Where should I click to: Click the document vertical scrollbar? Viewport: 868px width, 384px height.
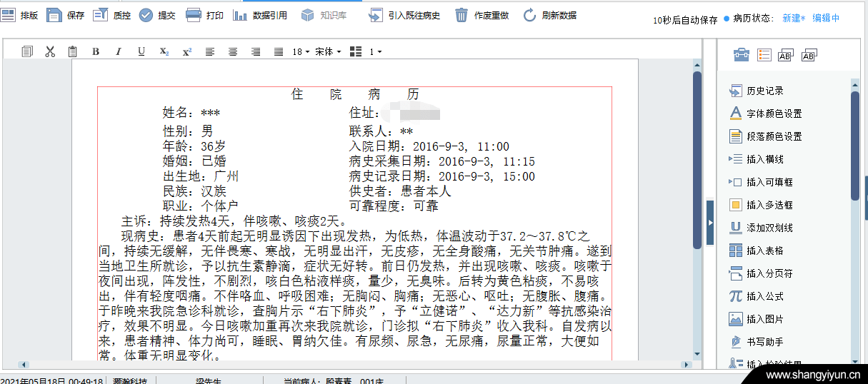697,157
